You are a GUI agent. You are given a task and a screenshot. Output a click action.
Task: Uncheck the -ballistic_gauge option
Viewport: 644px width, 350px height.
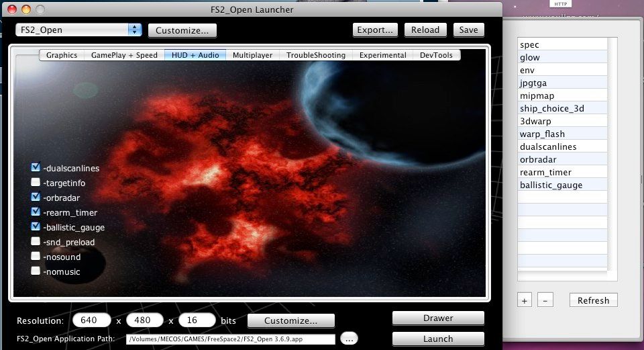coord(36,226)
